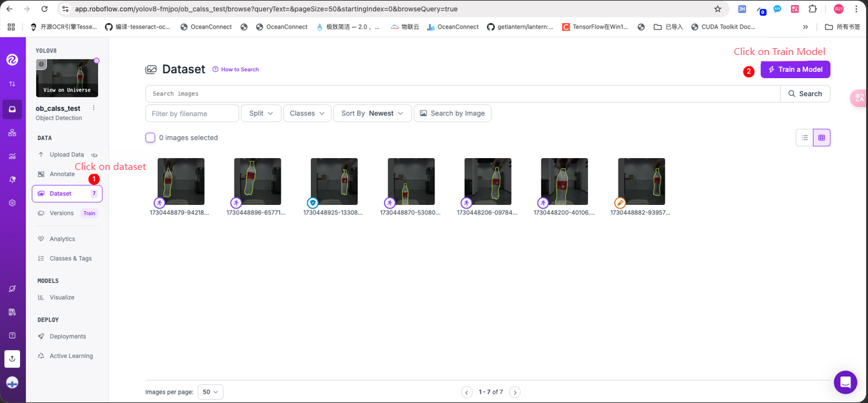Expand the Split filter dropdown
868x403 pixels.
pos(261,113)
